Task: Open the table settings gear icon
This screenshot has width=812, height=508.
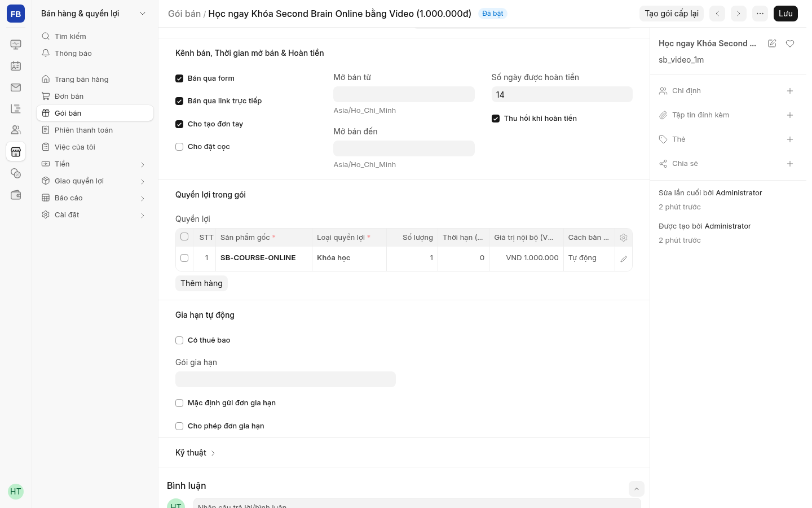Action: pyautogui.click(x=624, y=238)
